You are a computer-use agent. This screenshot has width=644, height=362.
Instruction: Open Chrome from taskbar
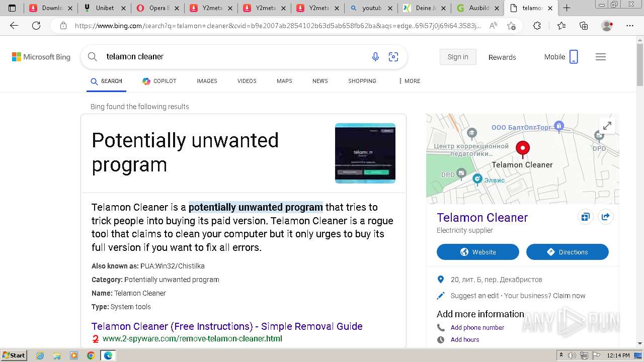tap(91, 355)
